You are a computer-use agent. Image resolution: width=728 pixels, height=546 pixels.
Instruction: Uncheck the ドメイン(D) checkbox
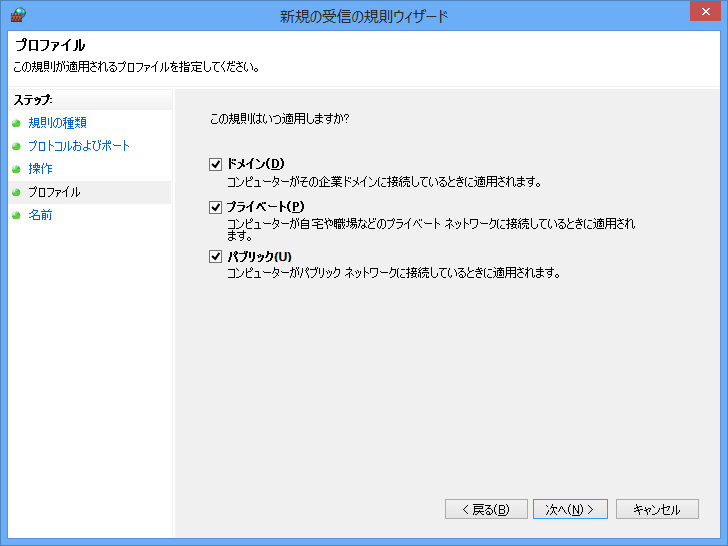215,164
